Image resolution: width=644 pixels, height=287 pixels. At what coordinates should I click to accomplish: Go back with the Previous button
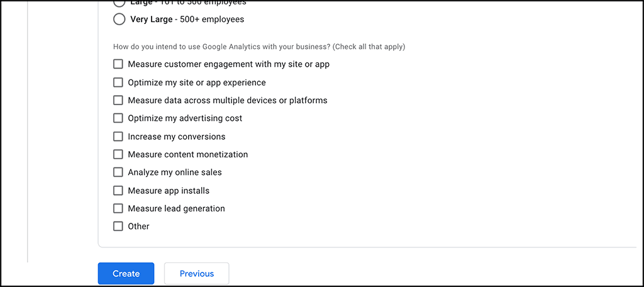196,274
